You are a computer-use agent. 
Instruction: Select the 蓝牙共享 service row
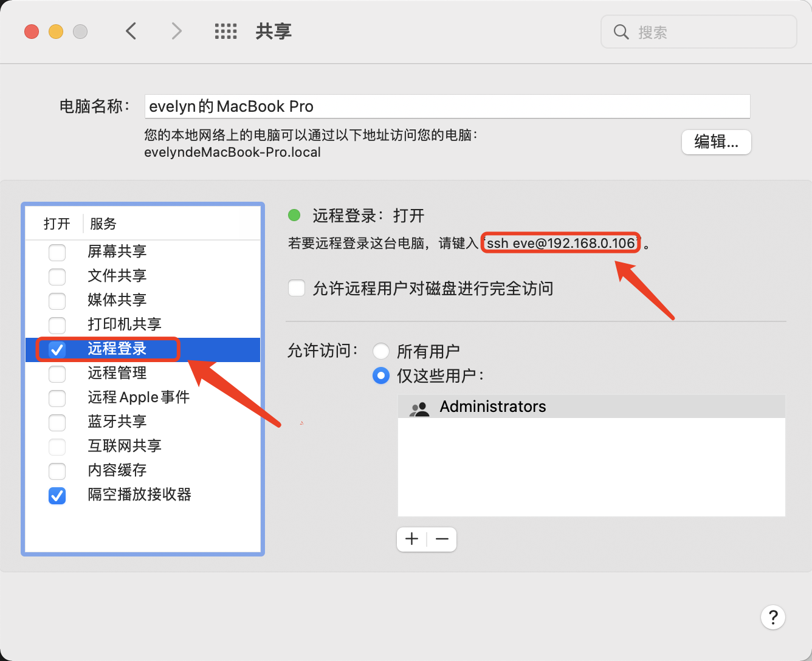143,422
